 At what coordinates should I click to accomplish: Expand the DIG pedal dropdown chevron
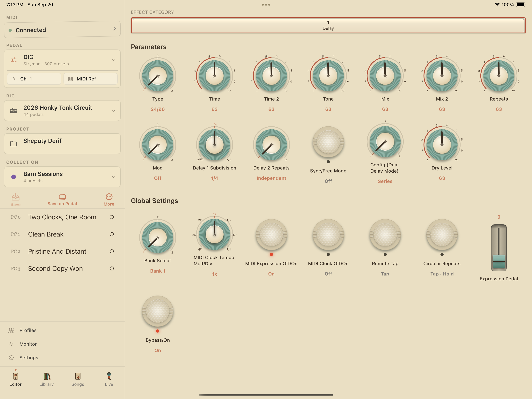pyautogui.click(x=114, y=60)
